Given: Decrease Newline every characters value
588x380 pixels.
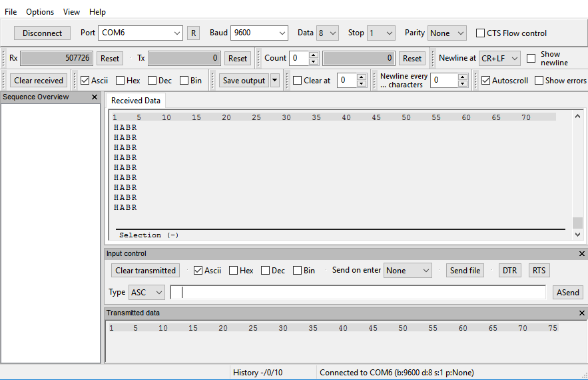Looking at the screenshot, I should 462,83.
